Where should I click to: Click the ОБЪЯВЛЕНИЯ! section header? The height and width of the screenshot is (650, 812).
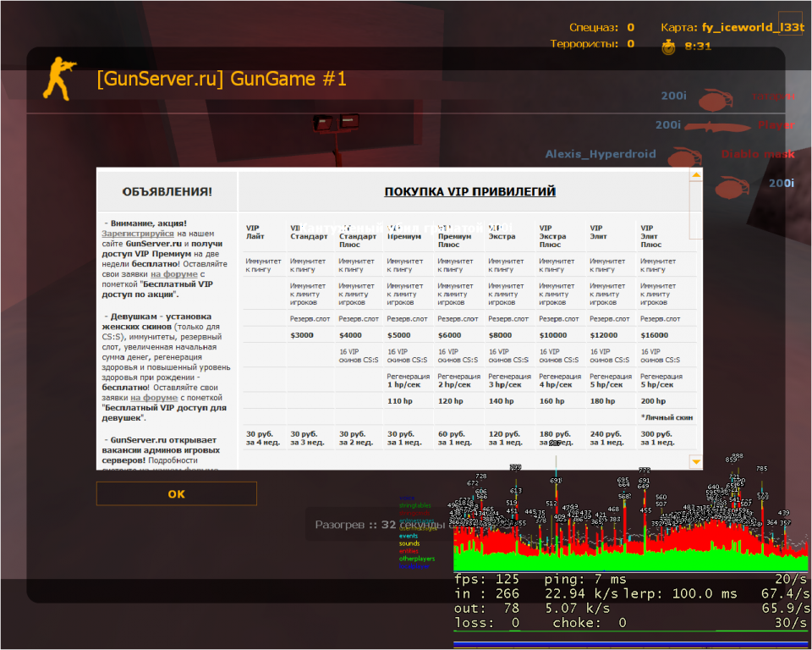point(167,192)
